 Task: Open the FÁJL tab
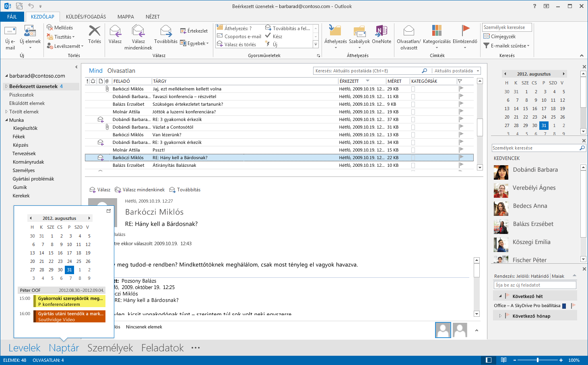point(12,16)
